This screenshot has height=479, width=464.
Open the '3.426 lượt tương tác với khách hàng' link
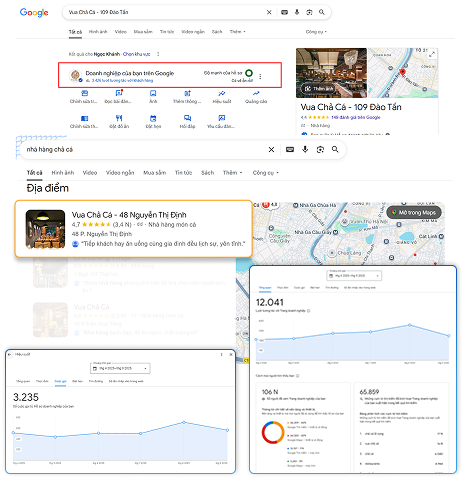point(122,81)
